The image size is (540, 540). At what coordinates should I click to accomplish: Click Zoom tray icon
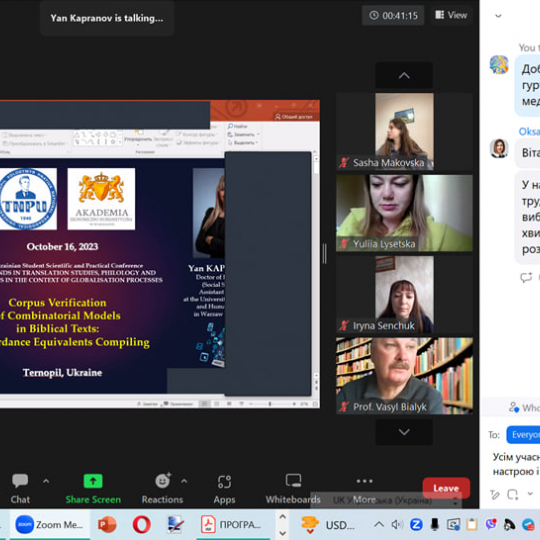(416, 525)
